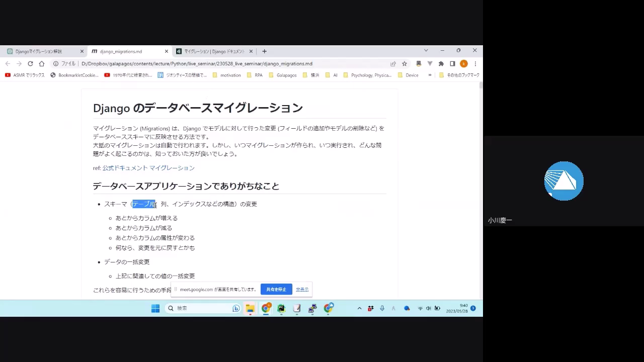
Task: Toggle the browser side panel icon
Action: pyautogui.click(x=452, y=64)
